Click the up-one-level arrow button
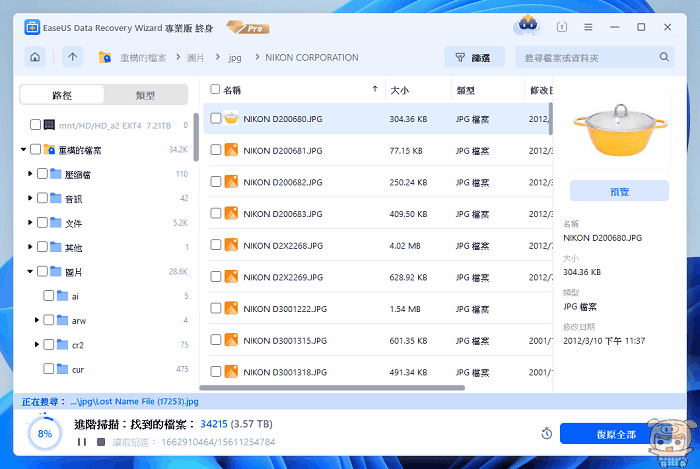700x469 pixels. pyautogui.click(x=72, y=57)
